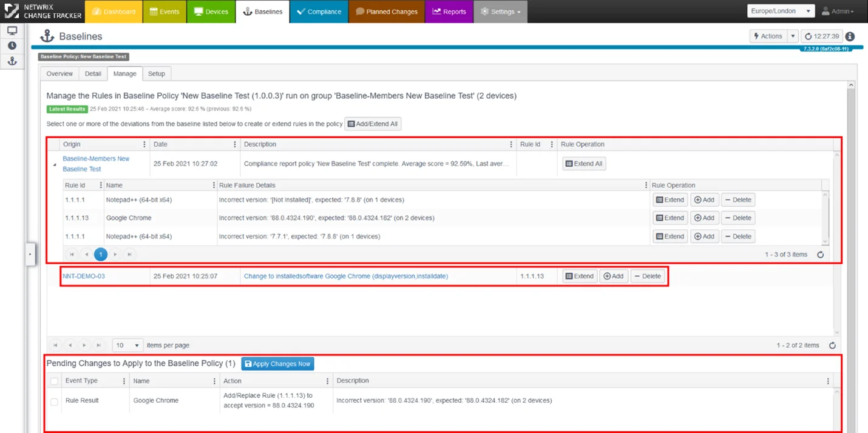
Task: Open the Origin column options menu
Action: tap(144, 144)
